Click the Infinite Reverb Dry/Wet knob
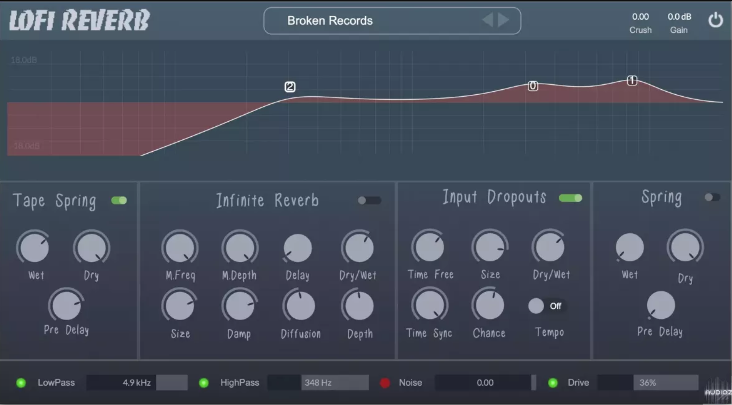This screenshot has height=405, width=732. click(358, 248)
